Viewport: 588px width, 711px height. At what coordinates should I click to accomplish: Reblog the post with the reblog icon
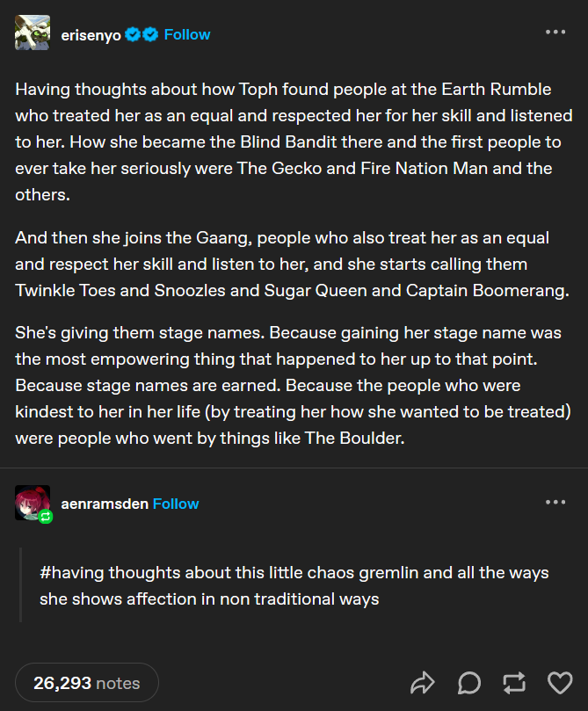coord(514,683)
